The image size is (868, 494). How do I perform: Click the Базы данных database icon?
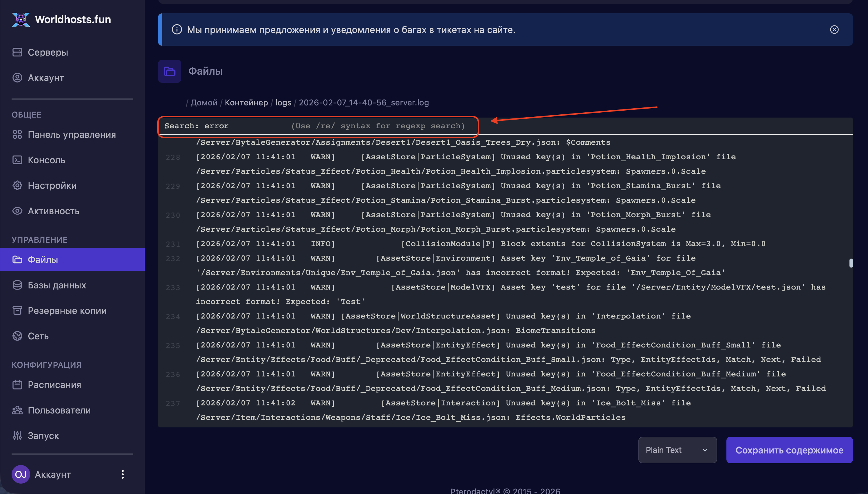coord(17,285)
